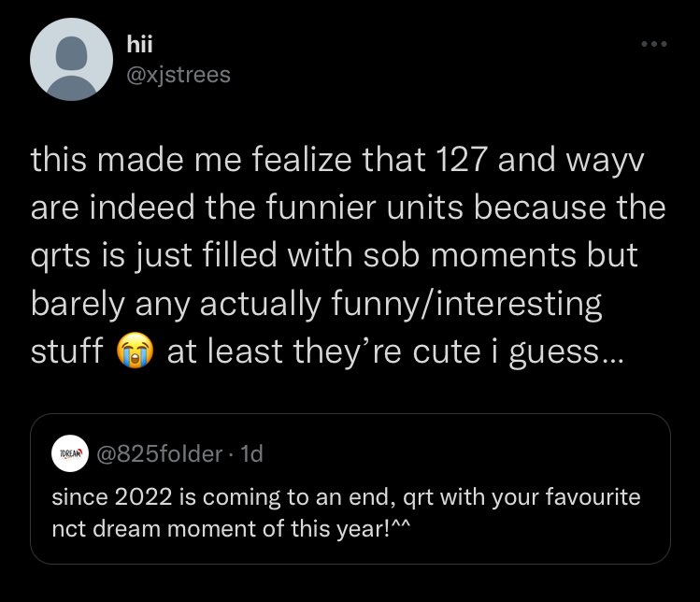Image resolution: width=700 pixels, height=602 pixels.
Task: Click the "1d" timestamp on quoted tweet
Action: tap(251, 453)
